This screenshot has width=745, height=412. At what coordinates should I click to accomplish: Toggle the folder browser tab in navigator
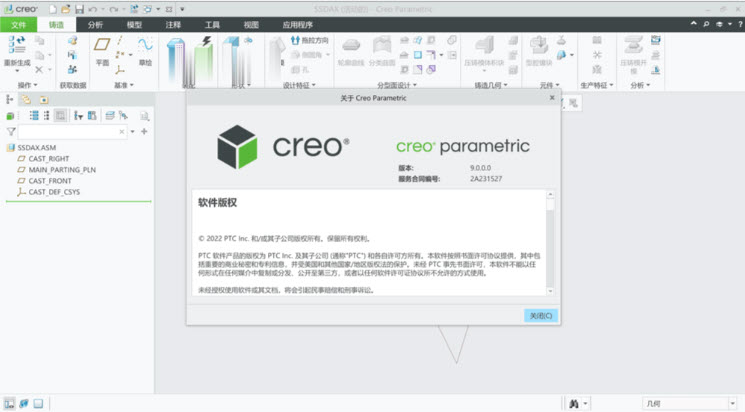point(26,100)
